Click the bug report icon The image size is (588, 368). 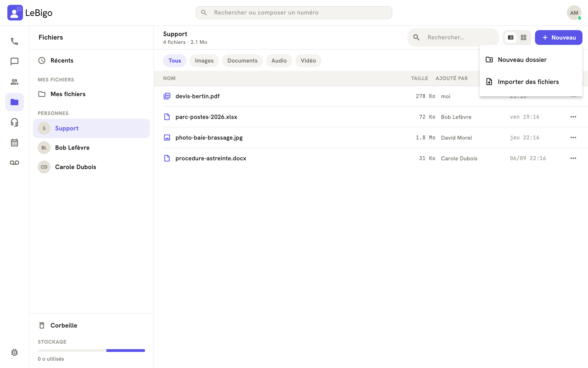(14, 352)
